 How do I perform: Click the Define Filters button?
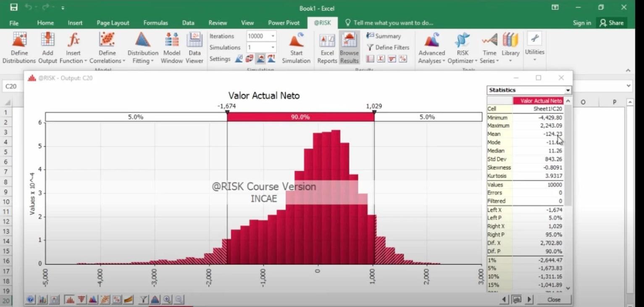point(388,48)
